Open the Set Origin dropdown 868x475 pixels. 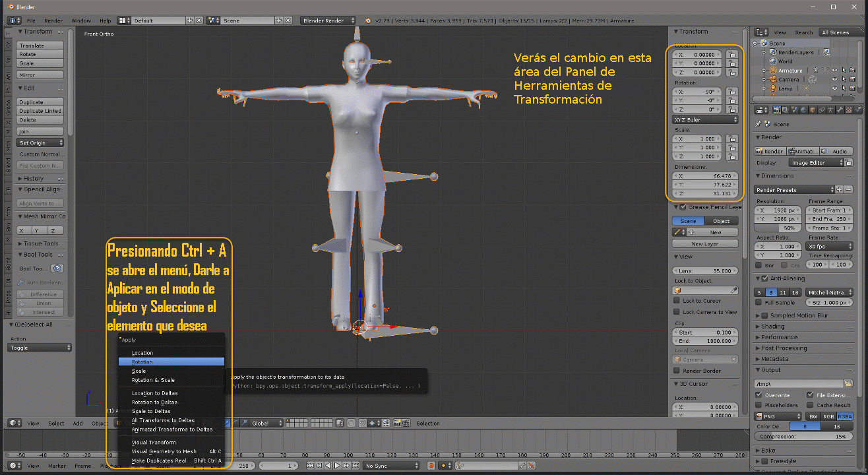pos(41,143)
